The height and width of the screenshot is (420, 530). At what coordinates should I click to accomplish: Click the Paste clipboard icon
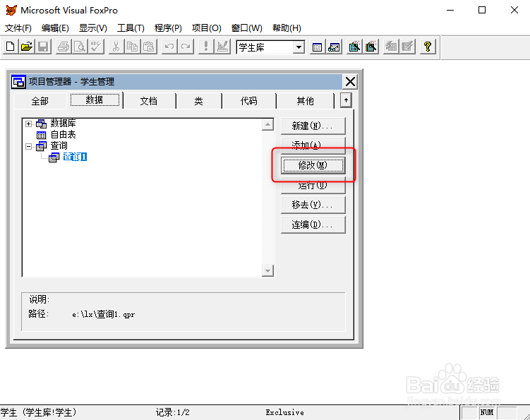pyautogui.click(x=149, y=47)
